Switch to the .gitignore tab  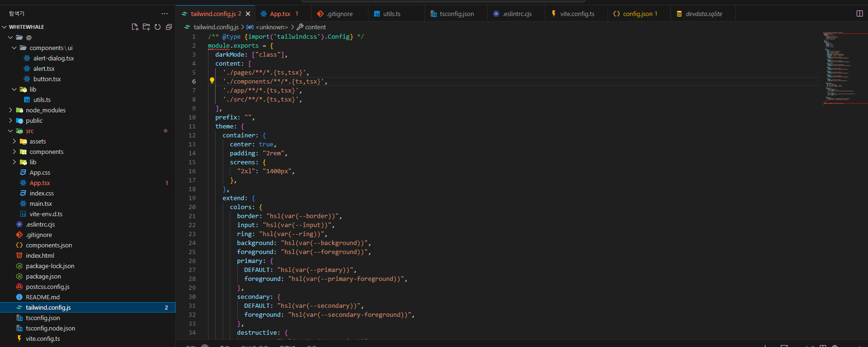pyautogui.click(x=339, y=14)
